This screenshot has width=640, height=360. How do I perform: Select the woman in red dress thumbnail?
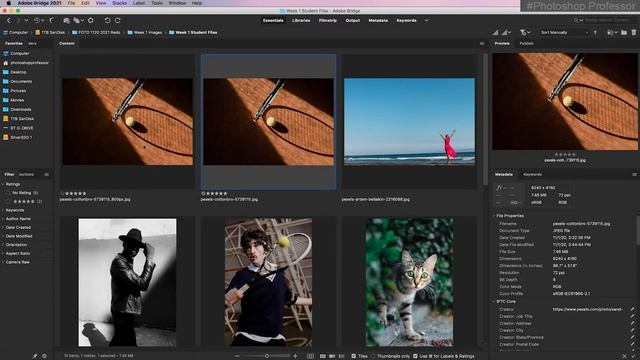(x=409, y=122)
